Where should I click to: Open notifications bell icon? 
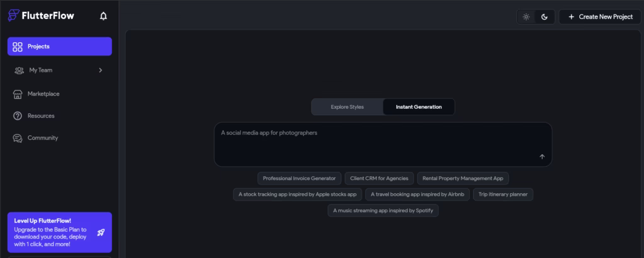click(x=104, y=16)
